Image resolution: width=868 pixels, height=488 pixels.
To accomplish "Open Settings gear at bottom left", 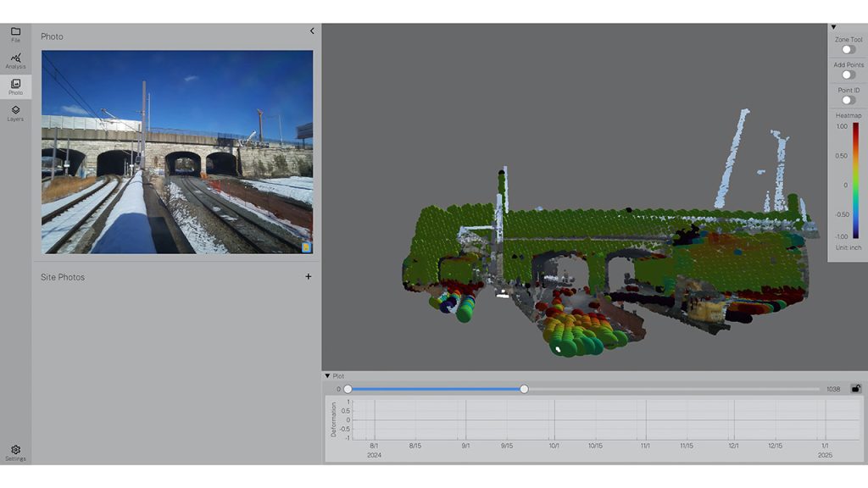I will [15, 452].
